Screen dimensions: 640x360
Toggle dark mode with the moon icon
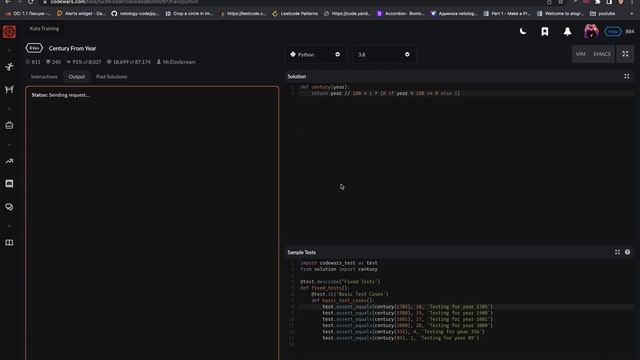[x=523, y=31]
